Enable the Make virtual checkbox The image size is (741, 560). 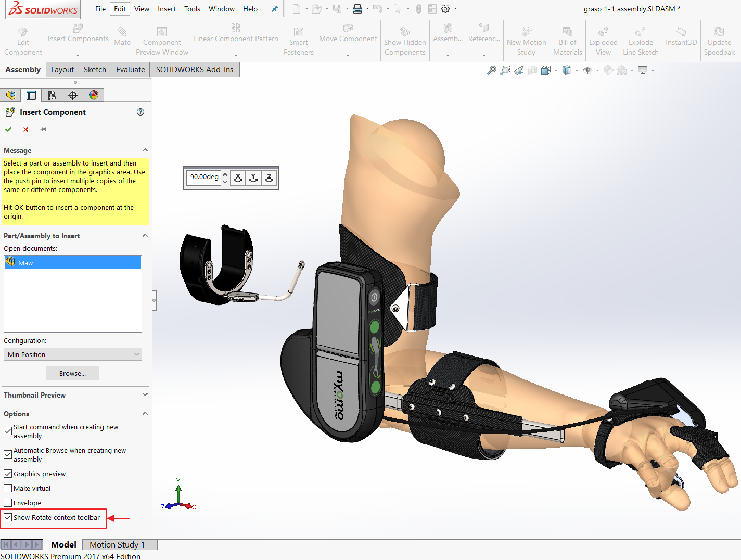(8, 488)
